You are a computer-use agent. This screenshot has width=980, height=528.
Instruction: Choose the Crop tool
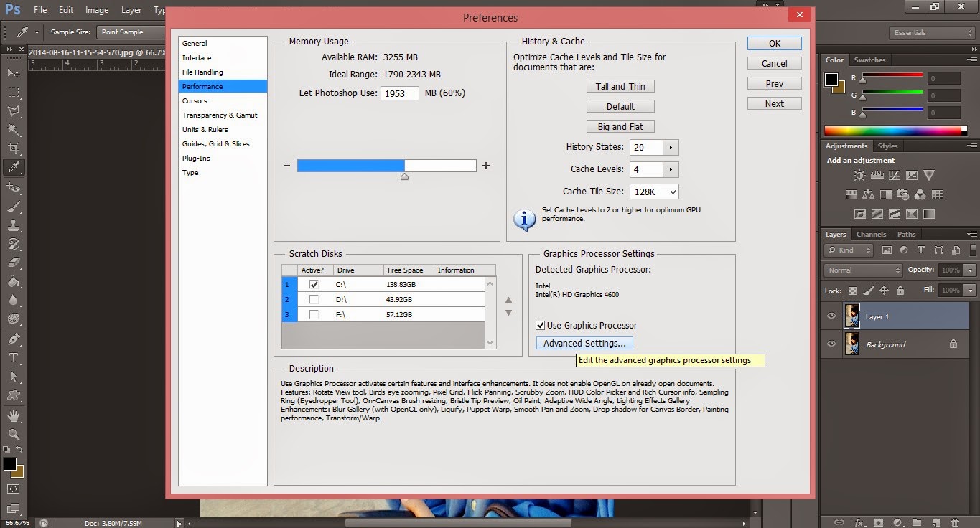pos(13,148)
